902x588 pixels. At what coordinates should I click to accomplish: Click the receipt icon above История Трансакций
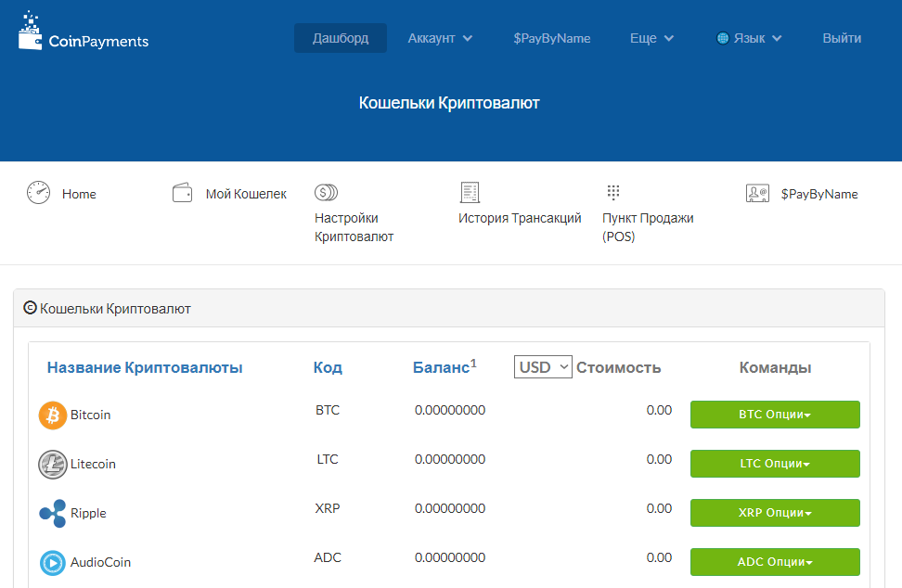(470, 193)
